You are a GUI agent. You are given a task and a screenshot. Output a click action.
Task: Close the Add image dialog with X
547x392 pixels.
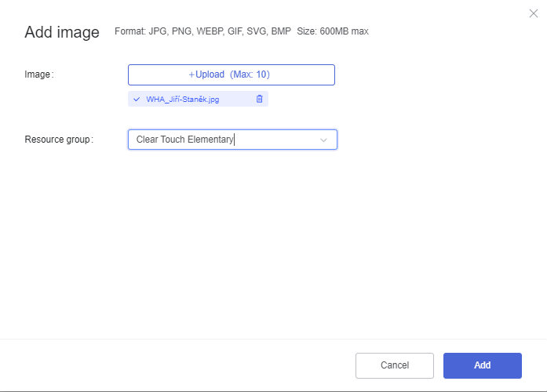click(534, 13)
